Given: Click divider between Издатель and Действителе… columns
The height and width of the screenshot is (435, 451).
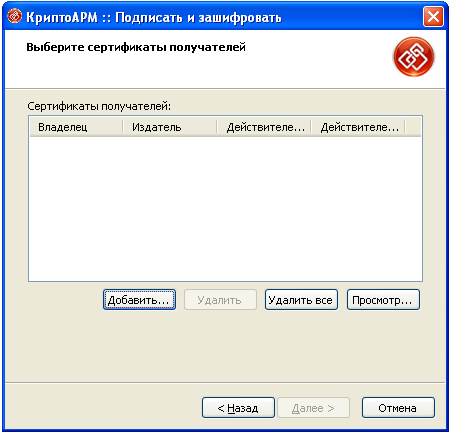Looking at the screenshot, I should click(x=217, y=127).
